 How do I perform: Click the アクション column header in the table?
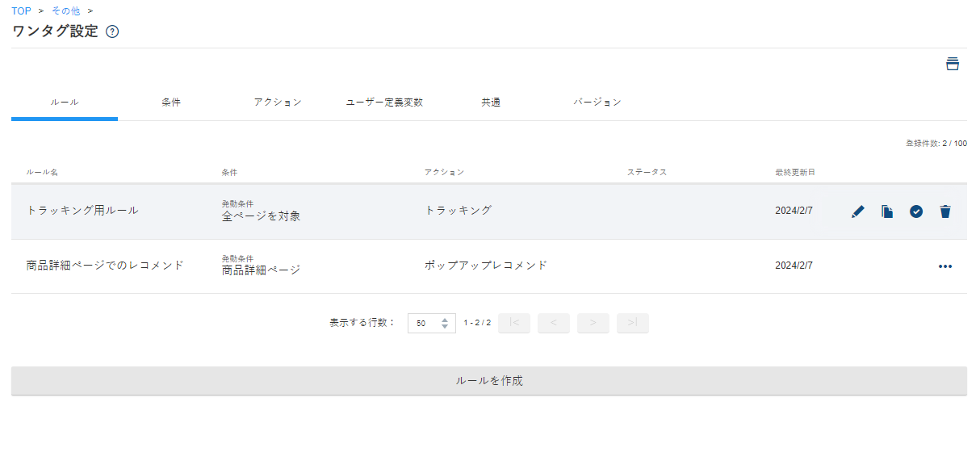[x=445, y=173]
